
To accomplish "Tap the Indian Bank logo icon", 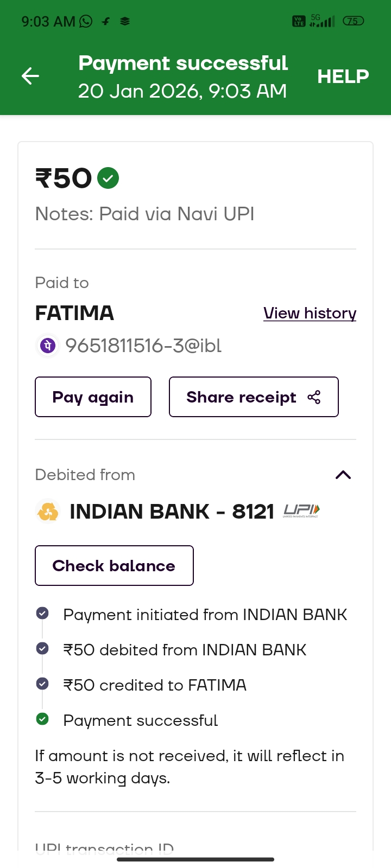I will coord(48,512).
